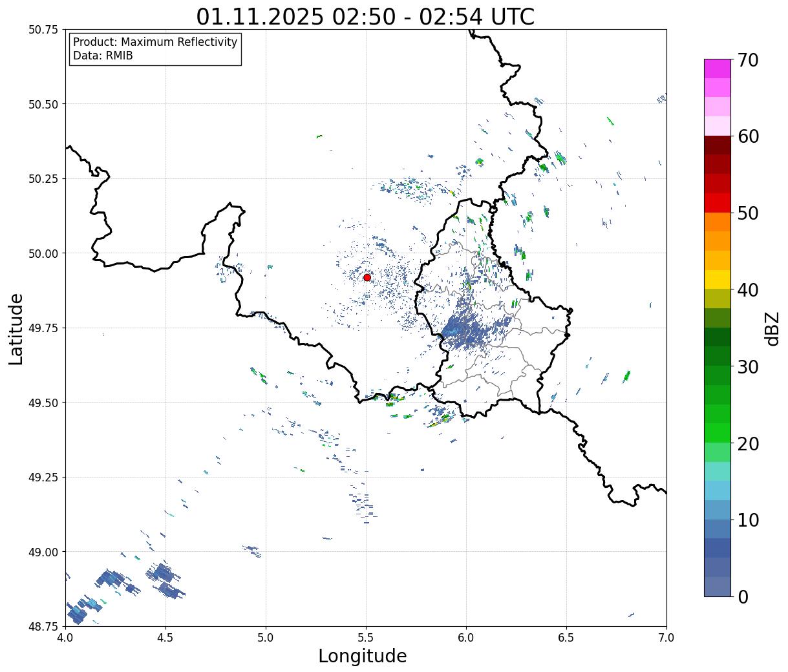
Task: Click the colorbar tick label 50
Action: coord(748,213)
